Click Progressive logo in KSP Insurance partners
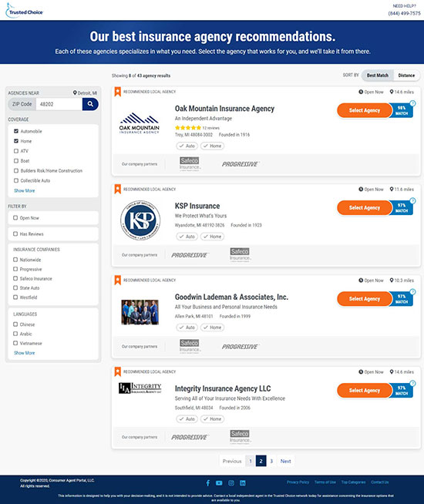The width and height of the screenshot is (424, 504). [190, 255]
